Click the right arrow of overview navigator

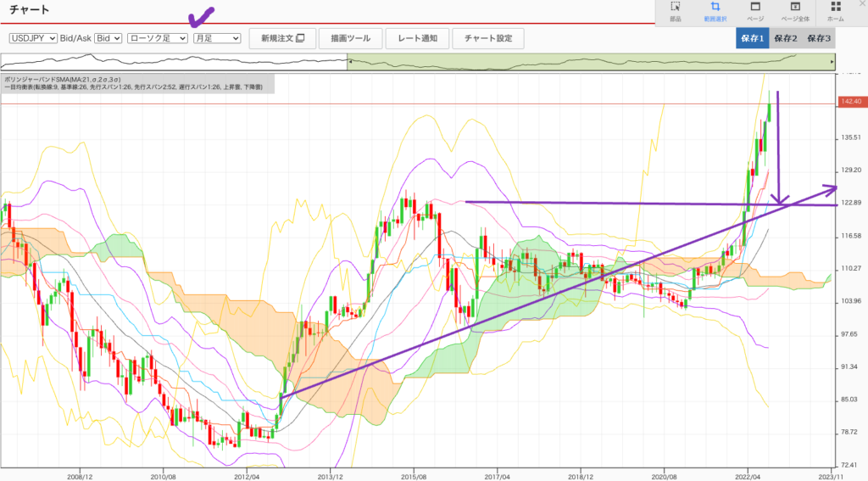832,62
